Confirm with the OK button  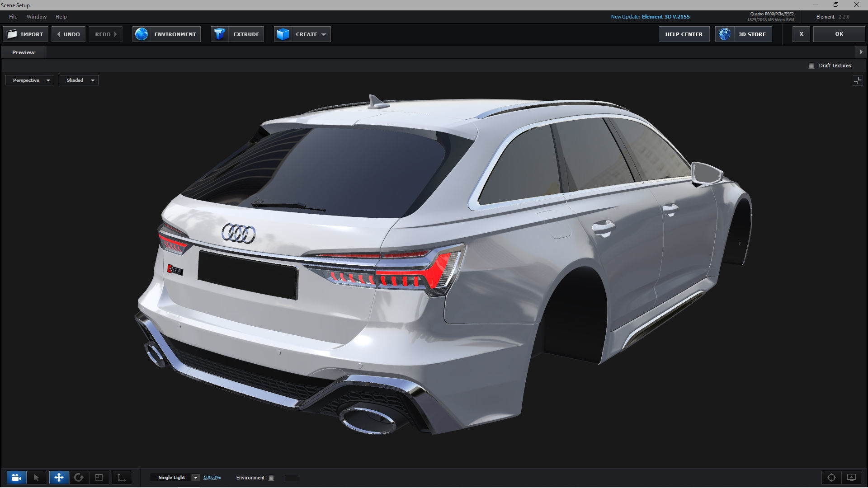click(x=839, y=34)
